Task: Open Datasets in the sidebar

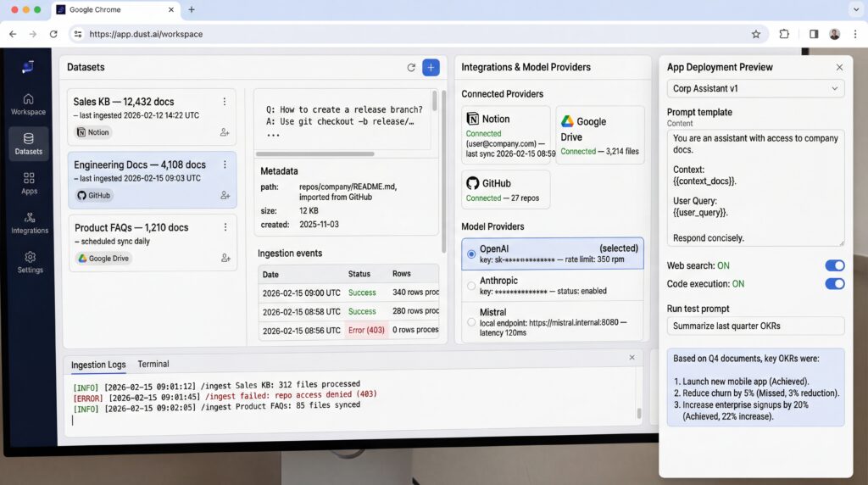Action: [28, 143]
